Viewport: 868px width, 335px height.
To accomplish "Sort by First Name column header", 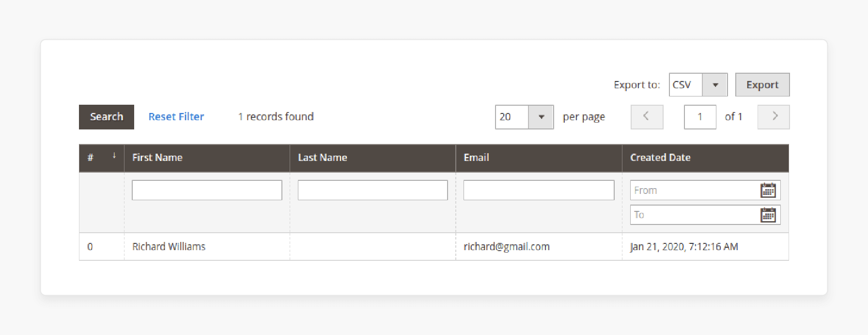I will (207, 158).
